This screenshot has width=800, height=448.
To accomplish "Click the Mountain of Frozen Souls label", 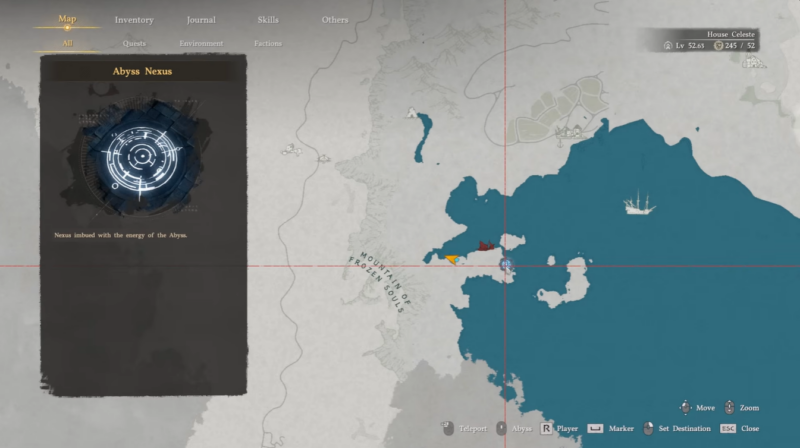I will pos(381,281).
